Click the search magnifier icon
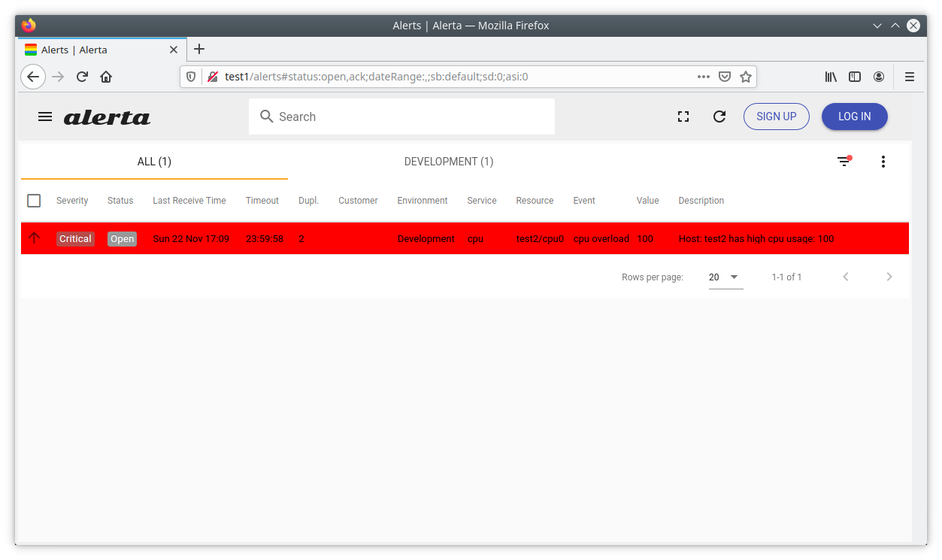 click(267, 117)
